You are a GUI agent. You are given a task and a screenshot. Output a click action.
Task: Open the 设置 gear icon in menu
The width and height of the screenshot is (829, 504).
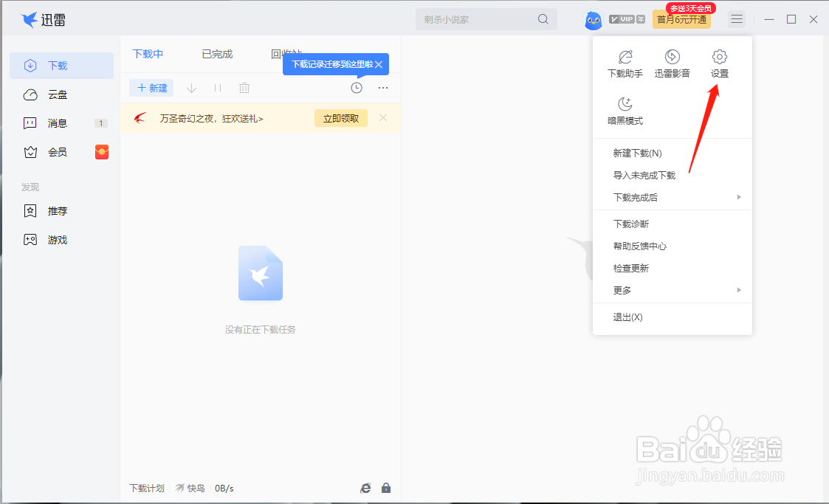tap(719, 63)
